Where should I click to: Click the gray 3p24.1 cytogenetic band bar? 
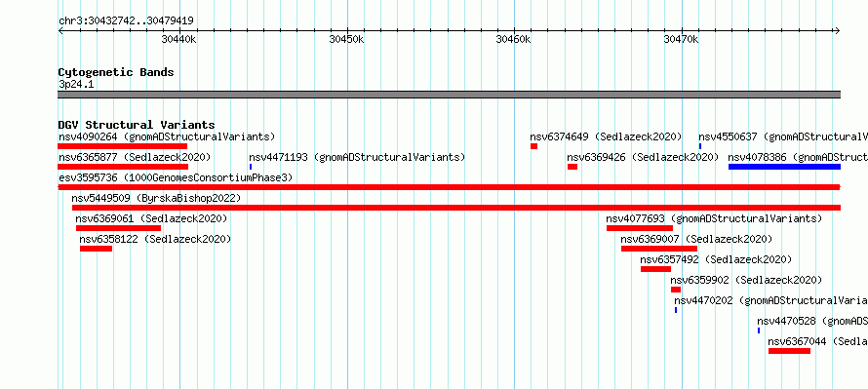click(449, 95)
